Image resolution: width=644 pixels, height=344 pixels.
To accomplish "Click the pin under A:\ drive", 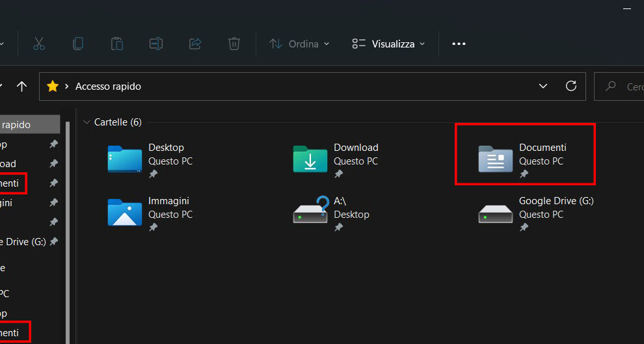I will point(338,227).
